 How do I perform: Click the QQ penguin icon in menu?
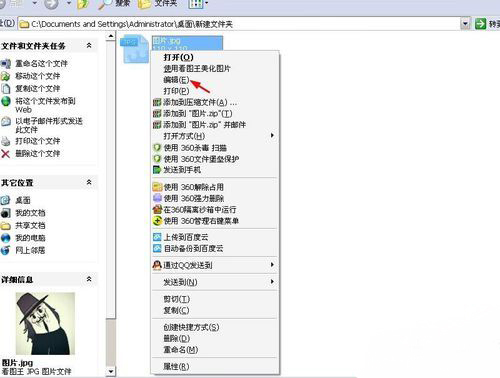[x=157, y=265]
